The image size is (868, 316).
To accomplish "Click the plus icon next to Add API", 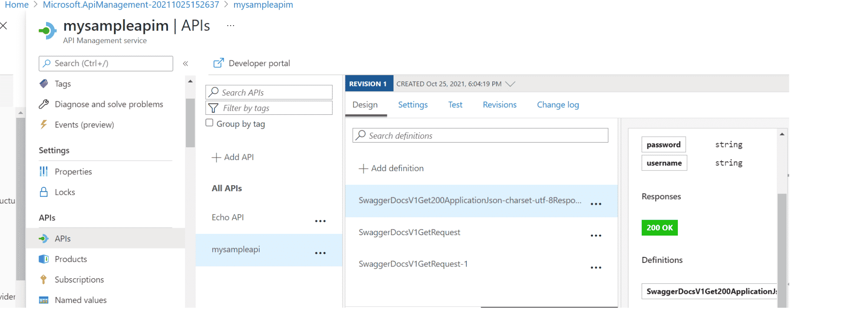I will point(216,157).
